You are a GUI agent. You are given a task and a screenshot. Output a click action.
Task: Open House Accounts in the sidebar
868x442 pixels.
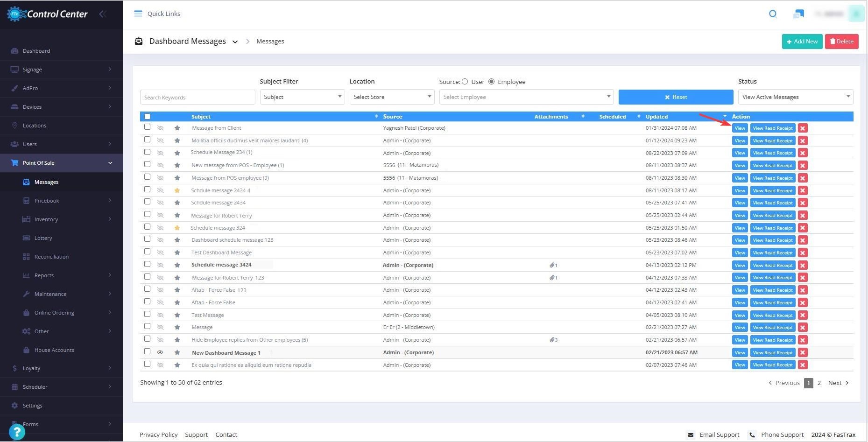point(62,350)
